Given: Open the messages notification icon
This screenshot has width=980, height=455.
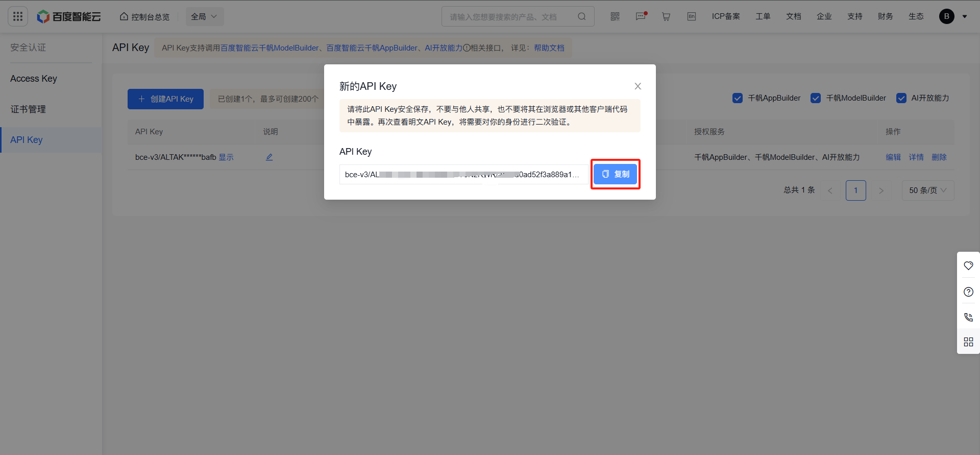Looking at the screenshot, I should (x=641, y=16).
